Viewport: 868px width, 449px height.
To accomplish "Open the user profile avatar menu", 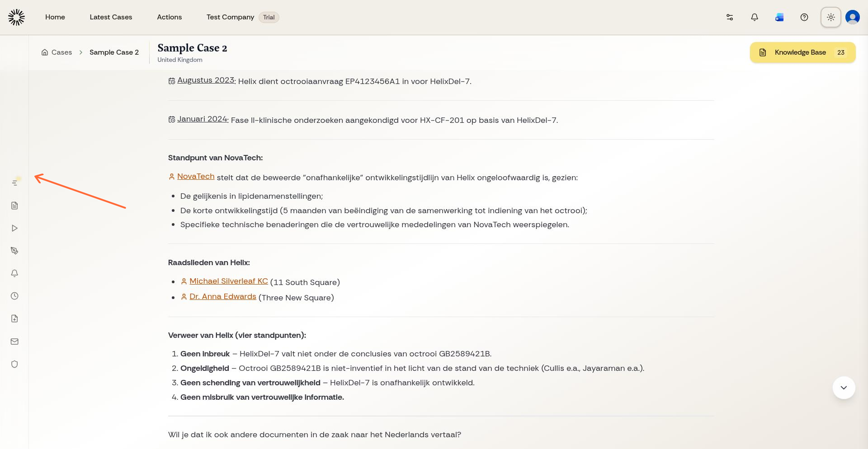I will pos(853,17).
